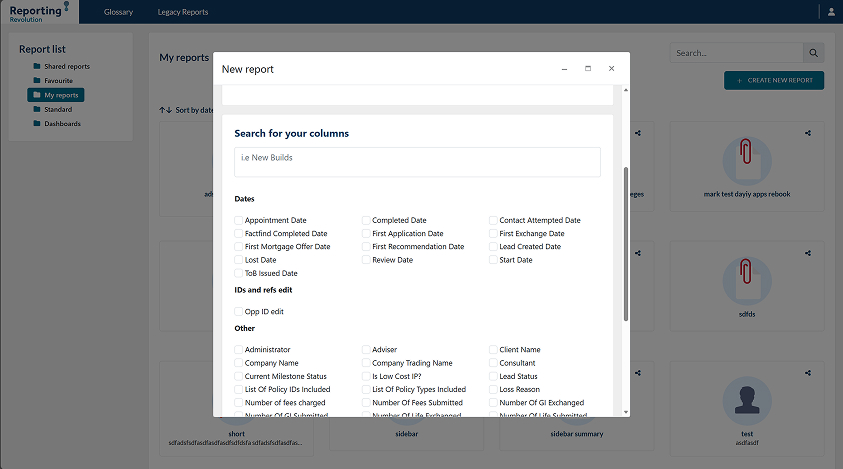This screenshot has height=469, width=843.
Task: Tick the Is Low Cost IP? checkbox
Action: pyautogui.click(x=366, y=376)
